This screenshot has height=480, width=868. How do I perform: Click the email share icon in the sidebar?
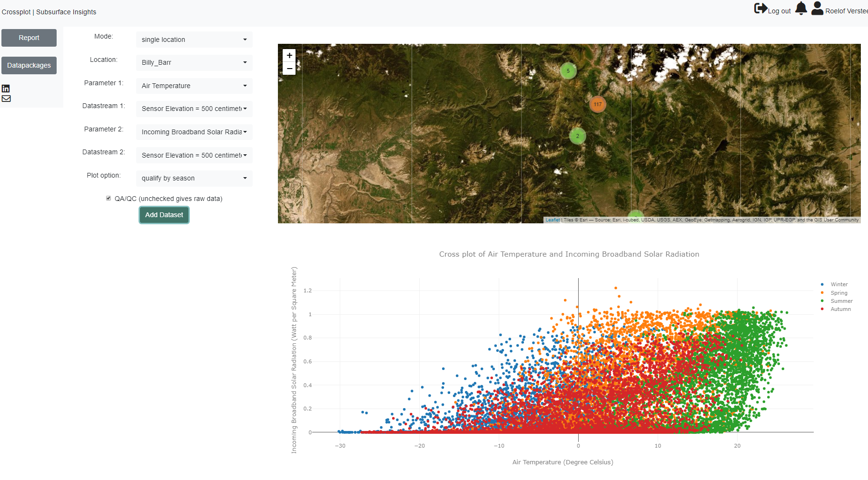(6, 99)
